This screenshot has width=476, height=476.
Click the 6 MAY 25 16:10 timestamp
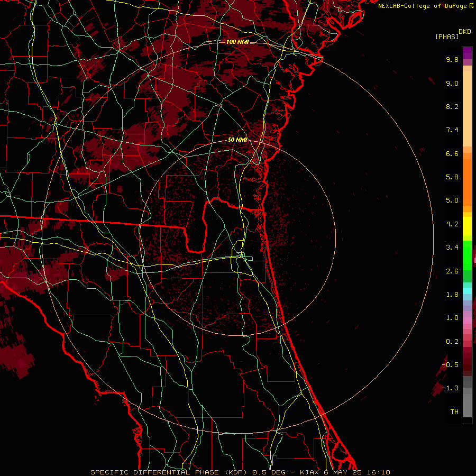click(x=357, y=472)
